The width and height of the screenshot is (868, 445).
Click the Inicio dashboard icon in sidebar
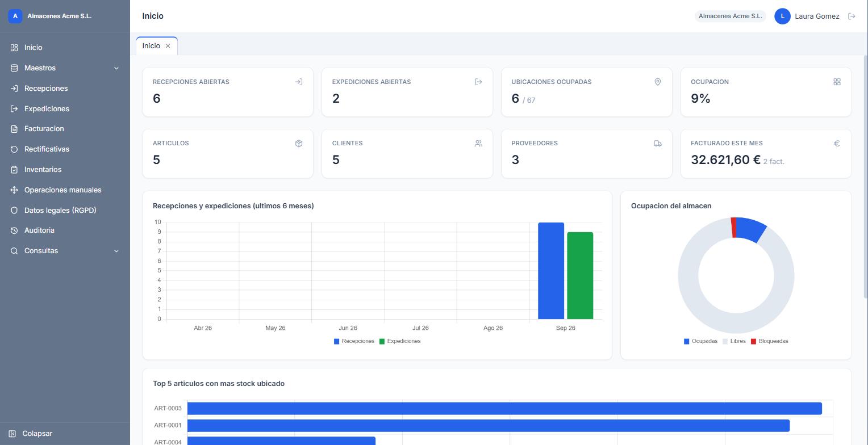[x=14, y=48]
